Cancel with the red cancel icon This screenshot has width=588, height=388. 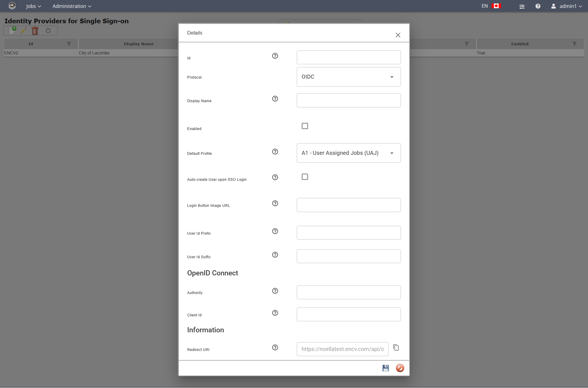click(x=400, y=368)
